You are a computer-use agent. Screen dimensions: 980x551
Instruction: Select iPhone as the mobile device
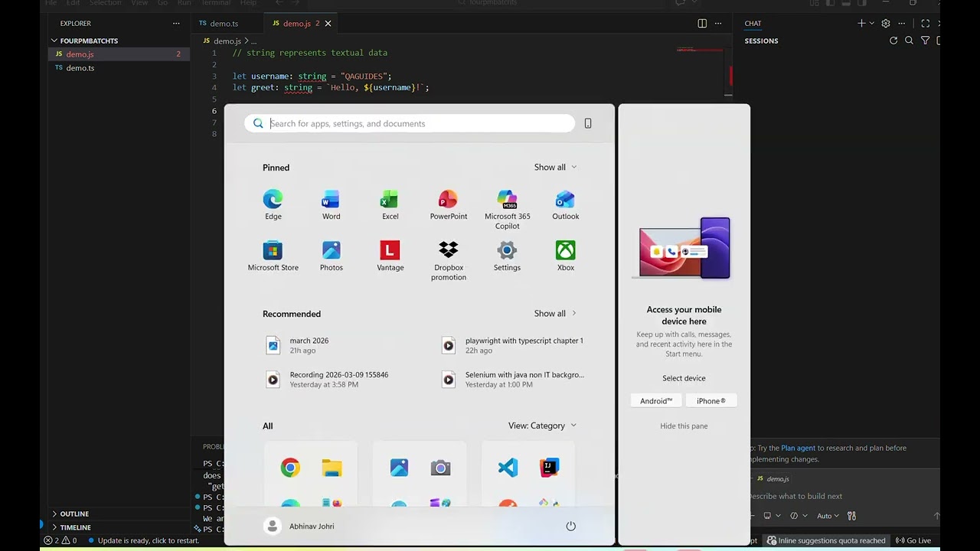711,401
